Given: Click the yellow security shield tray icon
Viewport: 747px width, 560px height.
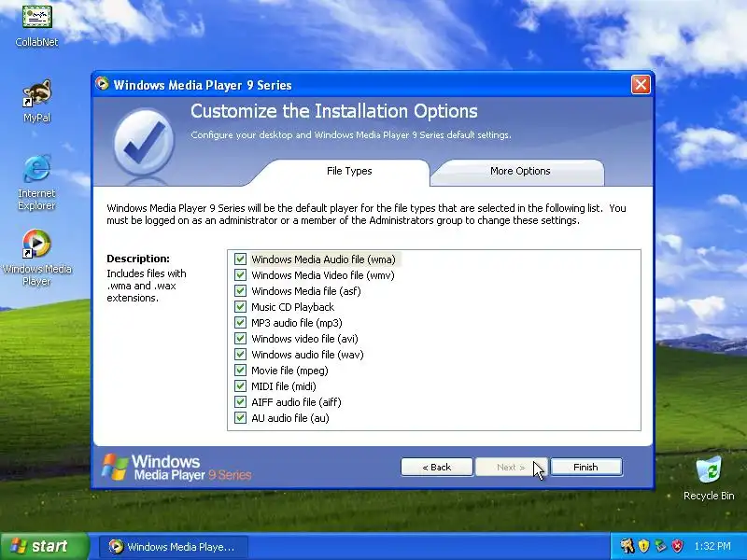Looking at the screenshot, I should [643, 546].
